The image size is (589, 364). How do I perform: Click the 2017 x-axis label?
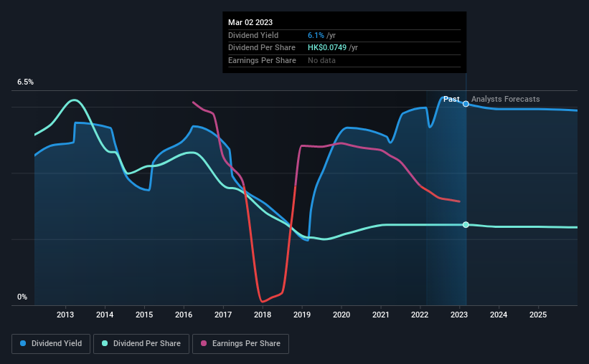pos(223,315)
